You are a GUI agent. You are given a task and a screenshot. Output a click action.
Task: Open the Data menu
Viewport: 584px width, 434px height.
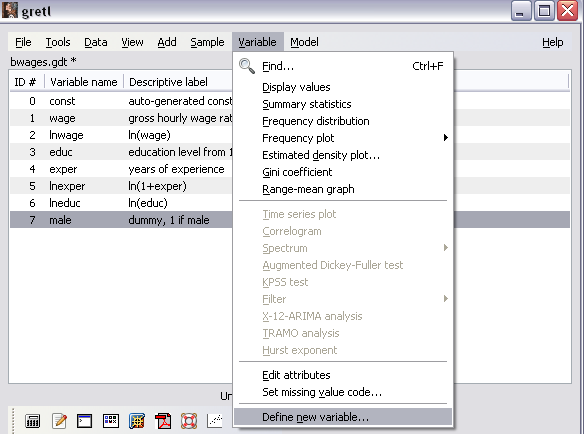(96, 42)
